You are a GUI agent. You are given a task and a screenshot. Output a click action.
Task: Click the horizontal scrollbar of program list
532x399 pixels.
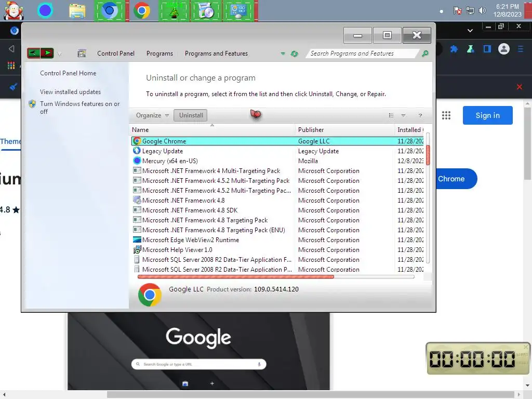pyautogui.click(x=236, y=277)
